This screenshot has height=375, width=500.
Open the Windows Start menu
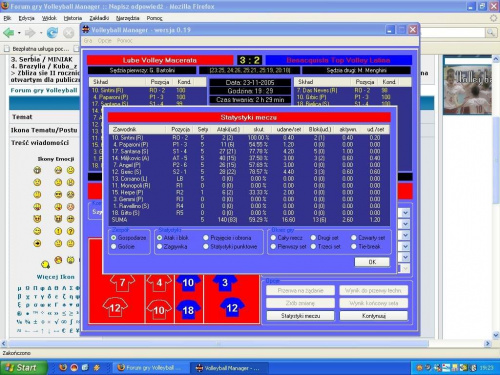coord(23,368)
